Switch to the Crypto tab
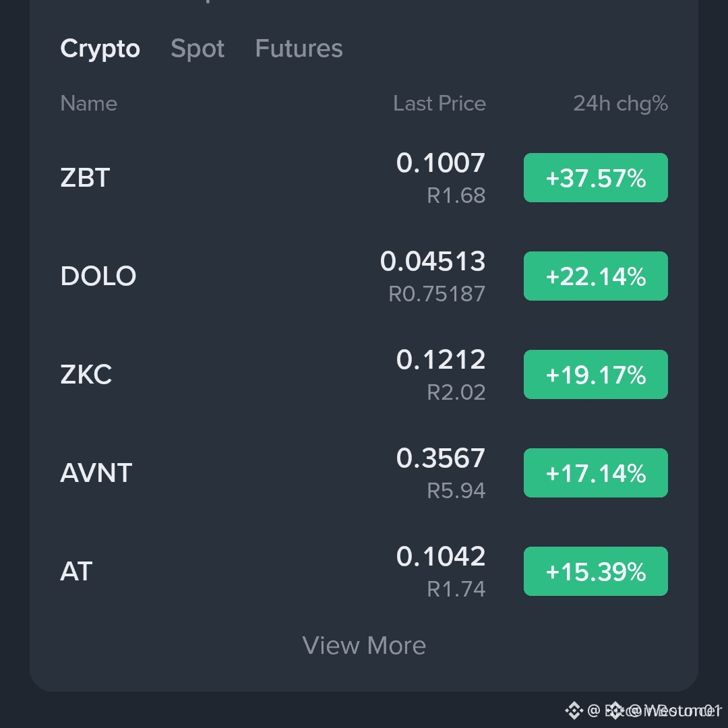Image resolution: width=728 pixels, height=728 pixels. pos(100,49)
